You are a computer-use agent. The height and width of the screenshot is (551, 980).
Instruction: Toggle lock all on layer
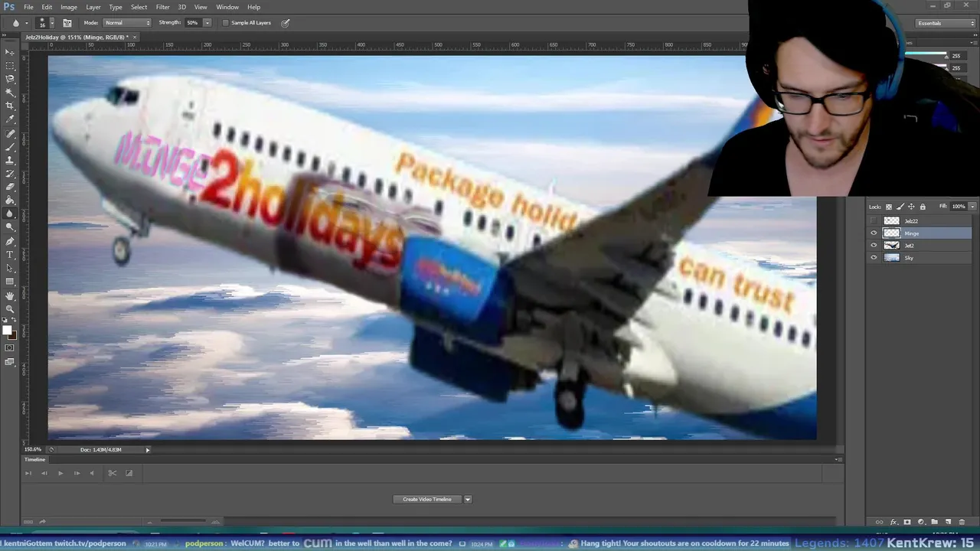(923, 207)
